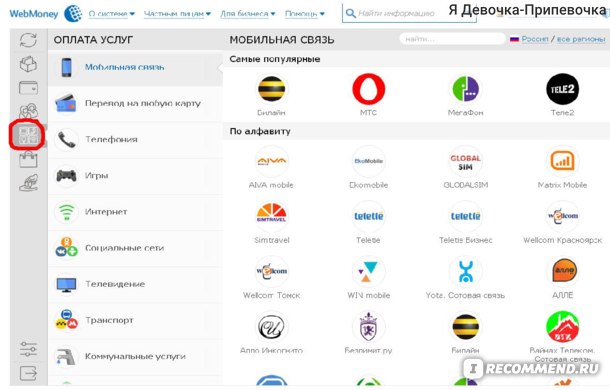Open the 'Игры' services category

(x=135, y=176)
